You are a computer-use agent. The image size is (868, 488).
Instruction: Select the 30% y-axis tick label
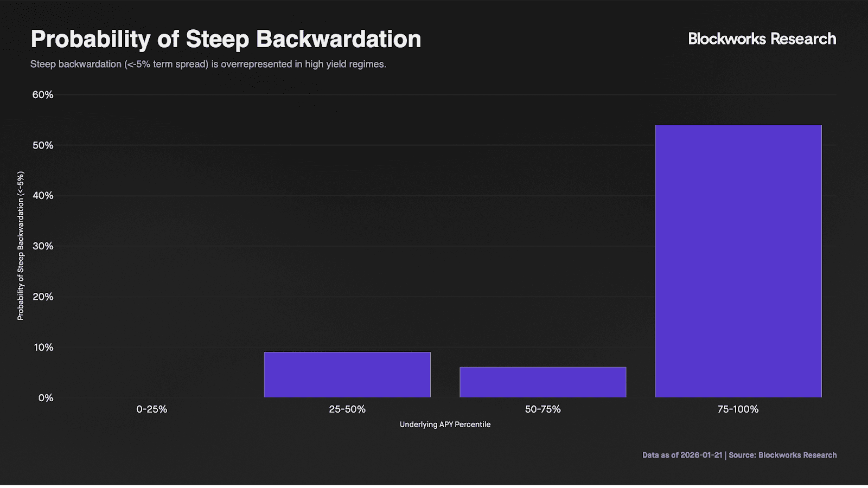click(x=43, y=246)
